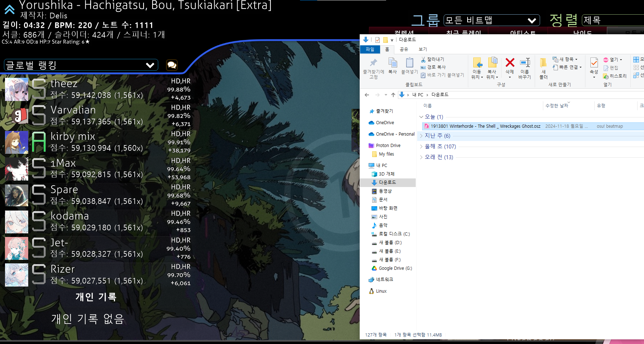Switch to the 공유 (Share) ribbon tab

point(404,49)
